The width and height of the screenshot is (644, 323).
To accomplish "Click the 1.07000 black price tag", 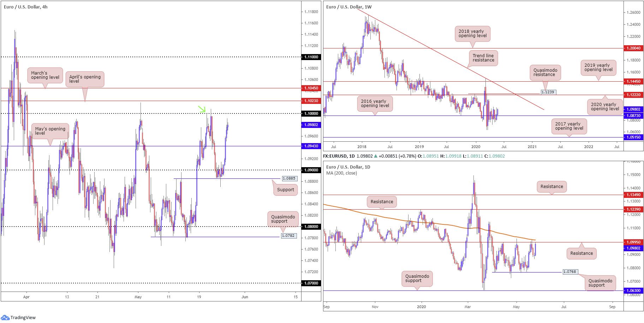I will point(311,283).
